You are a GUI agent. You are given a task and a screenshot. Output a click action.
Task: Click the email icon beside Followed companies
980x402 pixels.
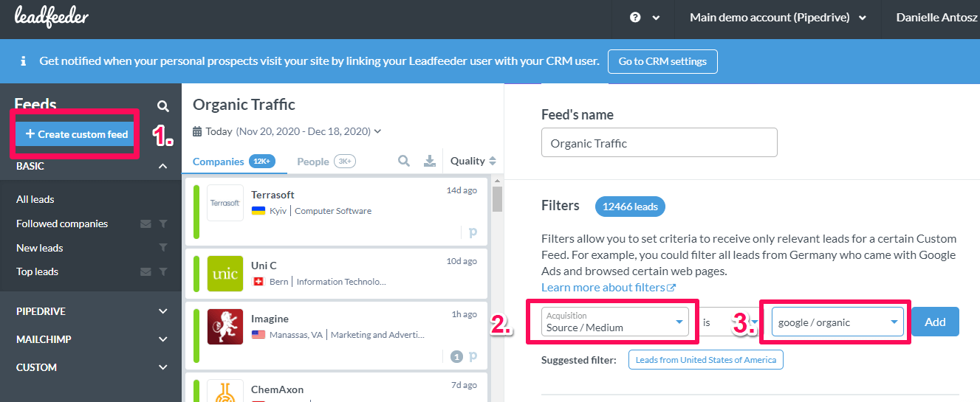pos(146,223)
